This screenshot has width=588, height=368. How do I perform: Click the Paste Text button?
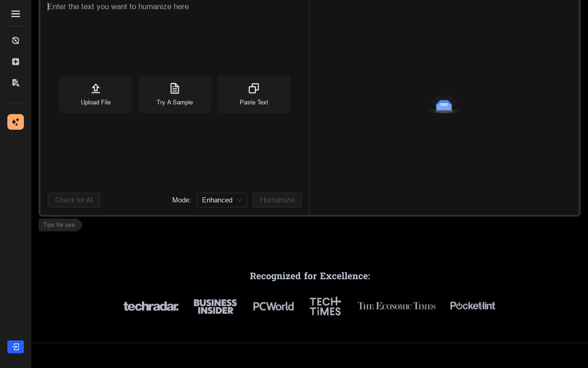[x=254, y=94]
